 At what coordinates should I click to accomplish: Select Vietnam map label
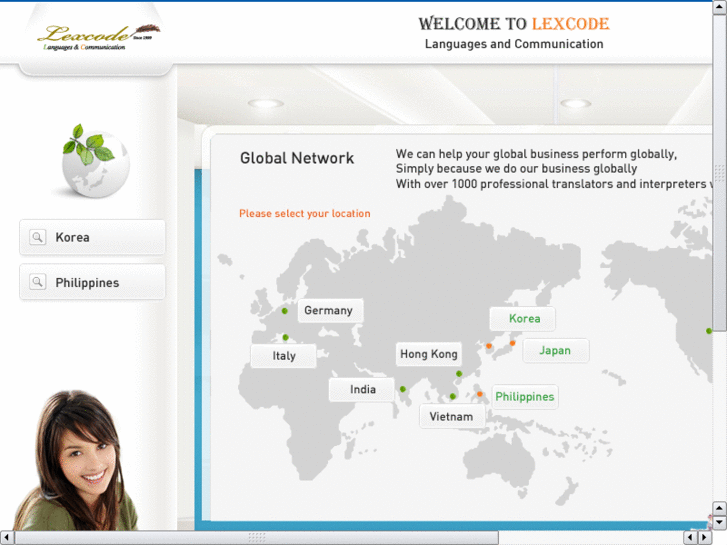click(452, 416)
